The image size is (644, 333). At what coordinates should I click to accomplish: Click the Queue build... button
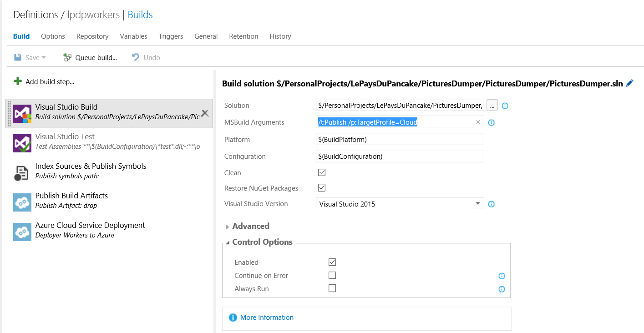coord(90,57)
